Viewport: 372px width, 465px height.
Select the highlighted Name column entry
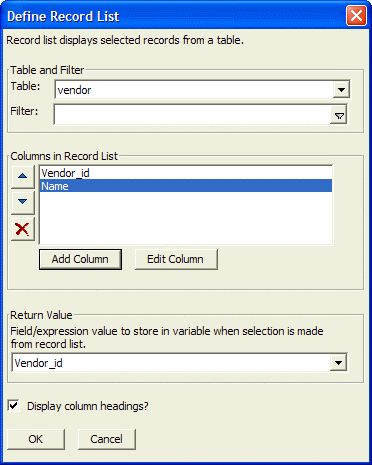(x=186, y=186)
